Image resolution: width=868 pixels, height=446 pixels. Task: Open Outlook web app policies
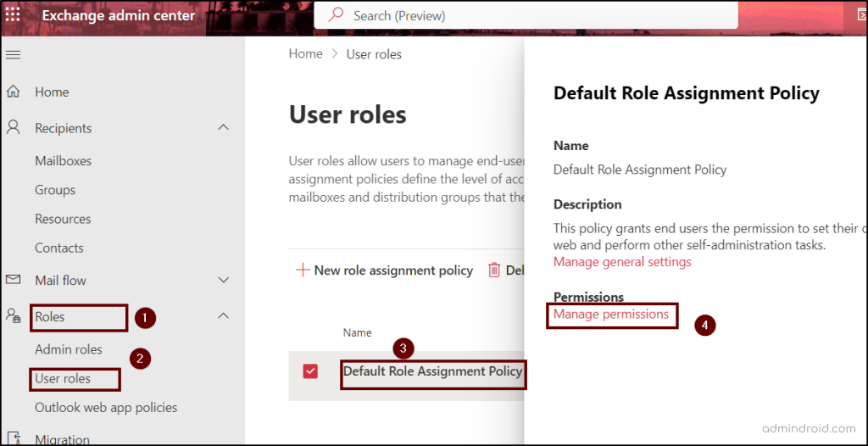coord(106,408)
